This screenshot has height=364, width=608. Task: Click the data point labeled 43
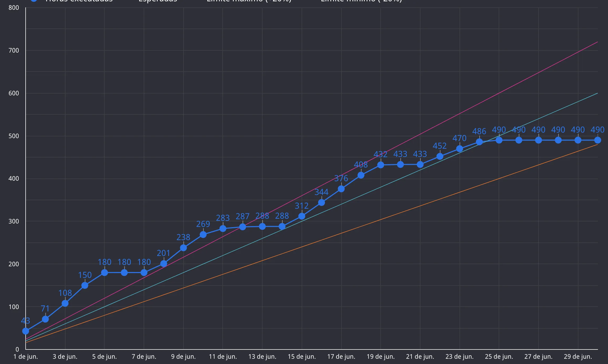[26, 331]
